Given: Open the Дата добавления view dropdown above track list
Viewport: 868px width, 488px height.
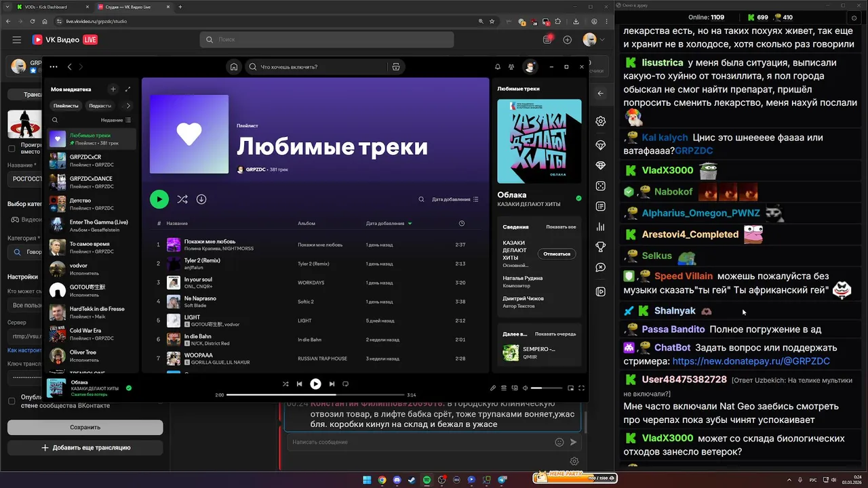Looking at the screenshot, I should [455, 199].
